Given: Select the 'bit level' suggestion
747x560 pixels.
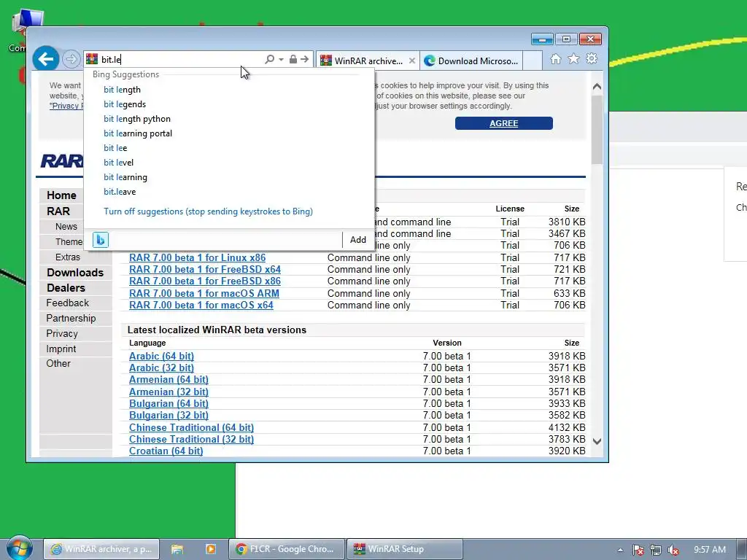Looking at the screenshot, I should 119,163.
